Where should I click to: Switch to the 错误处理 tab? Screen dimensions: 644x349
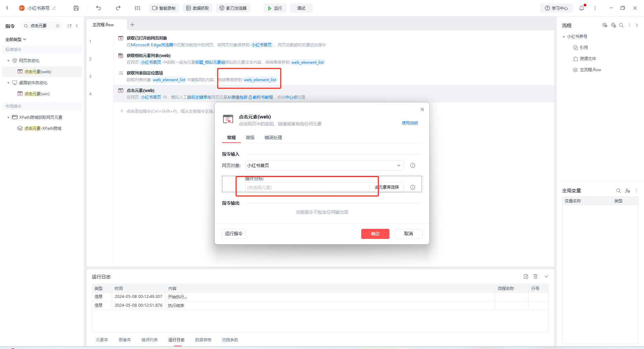[273, 138]
